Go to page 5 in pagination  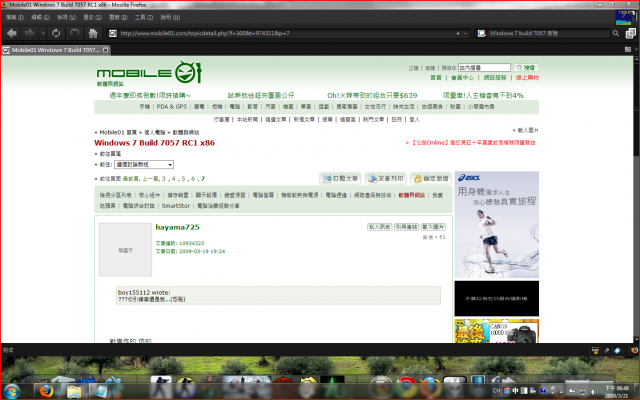[x=183, y=179]
